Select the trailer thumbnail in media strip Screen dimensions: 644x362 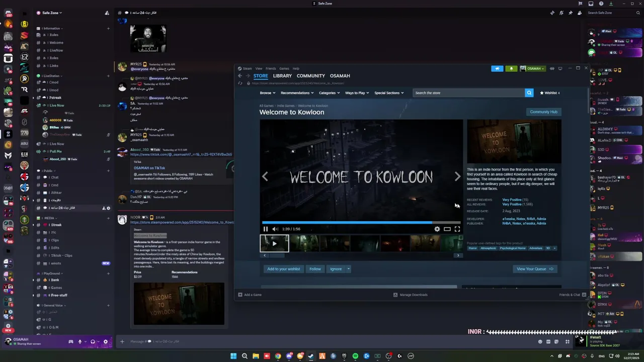click(x=274, y=243)
